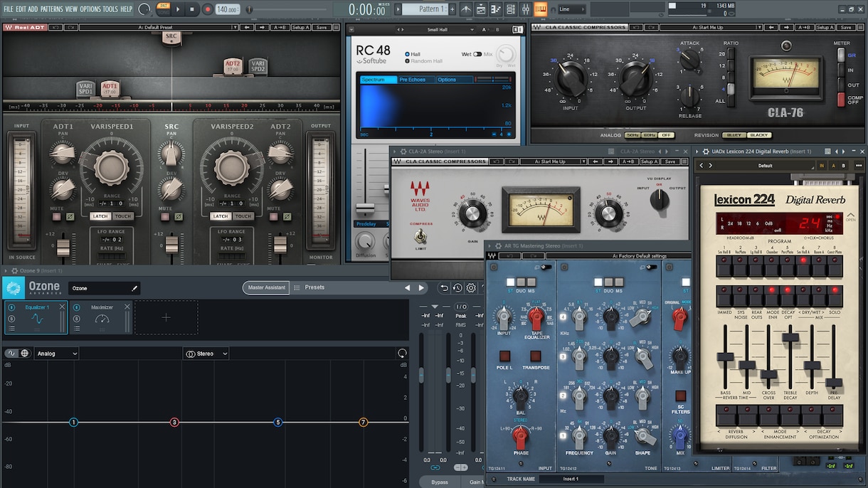Click Save in the Reel ADT toolbar
The width and height of the screenshot is (868, 488).
click(321, 27)
